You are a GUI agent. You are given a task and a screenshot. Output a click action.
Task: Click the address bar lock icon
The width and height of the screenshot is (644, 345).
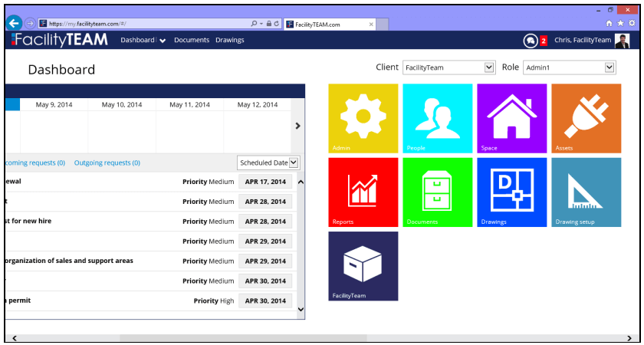pos(268,24)
